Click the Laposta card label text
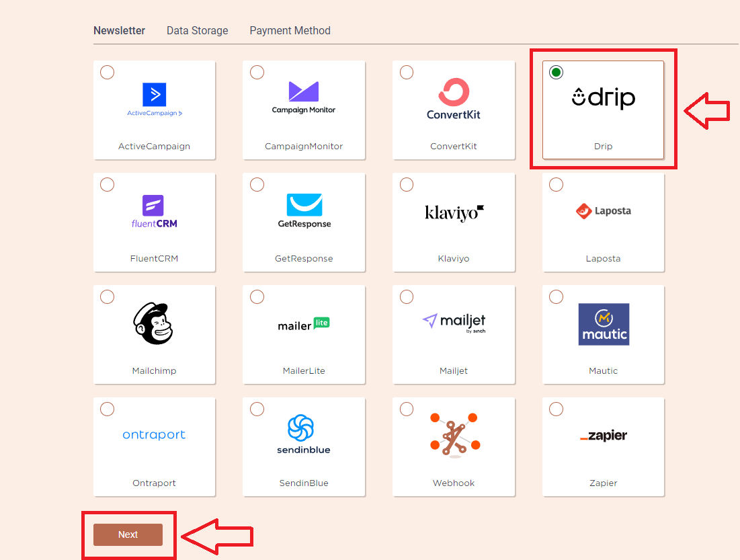This screenshot has height=560, width=740. (x=603, y=259)
